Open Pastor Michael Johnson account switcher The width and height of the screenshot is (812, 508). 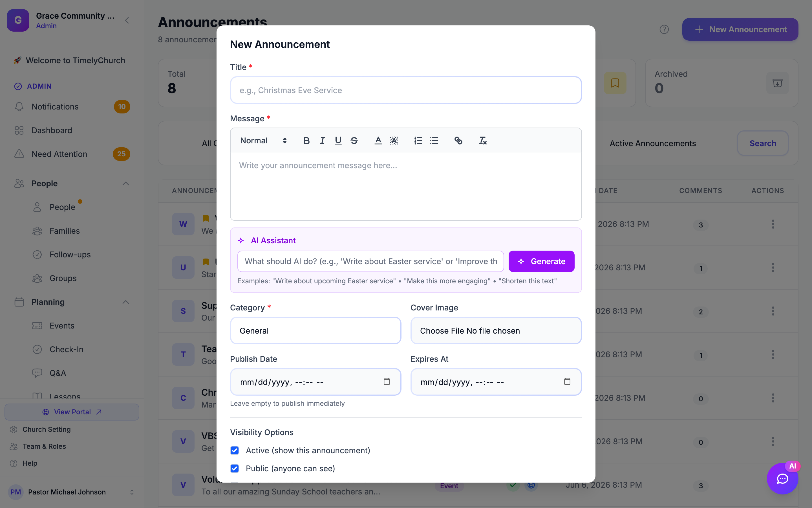point(72,492)
